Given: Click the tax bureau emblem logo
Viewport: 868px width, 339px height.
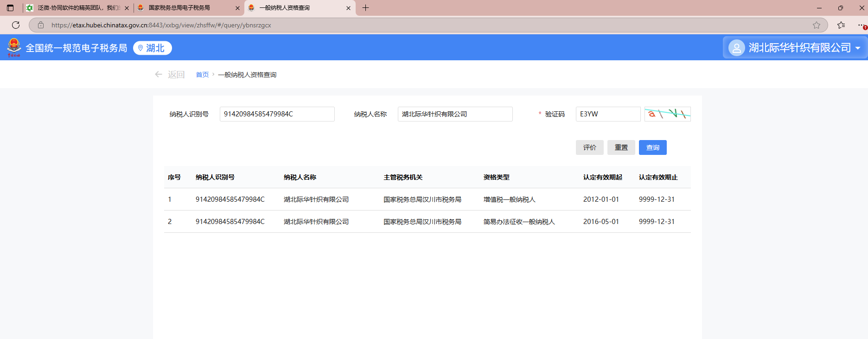Looking at the screenshot, I should point(14,48).
